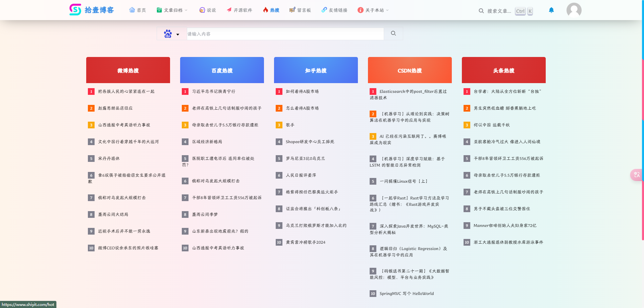Image resolution: width=644 pixels, height=308 pixels.
Task: Open SpringMVC 写个 HelloWorld article
Action: tap(407, 294)
